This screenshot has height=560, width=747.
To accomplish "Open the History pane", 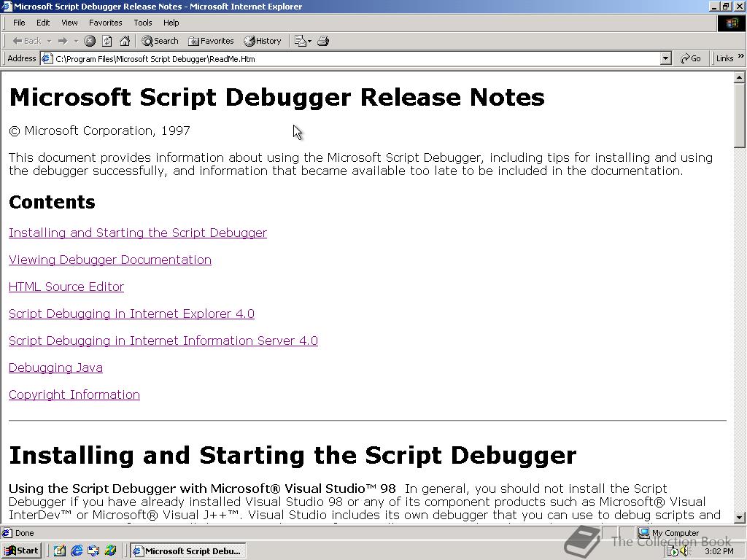I will [263, 41].
